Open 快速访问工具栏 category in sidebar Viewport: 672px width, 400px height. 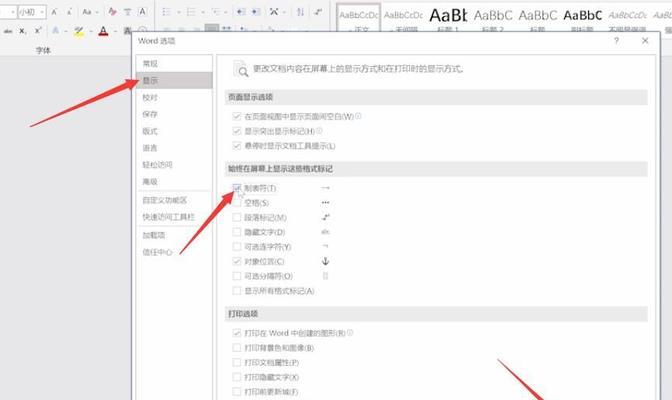[x=174, y=217]
